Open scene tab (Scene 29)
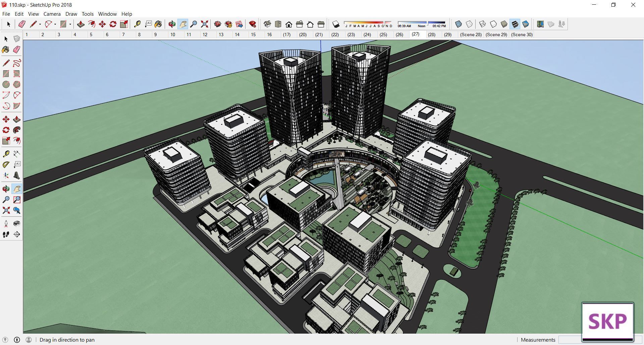Viewport: 644px width, 345px height. click(x=496, y=34)
